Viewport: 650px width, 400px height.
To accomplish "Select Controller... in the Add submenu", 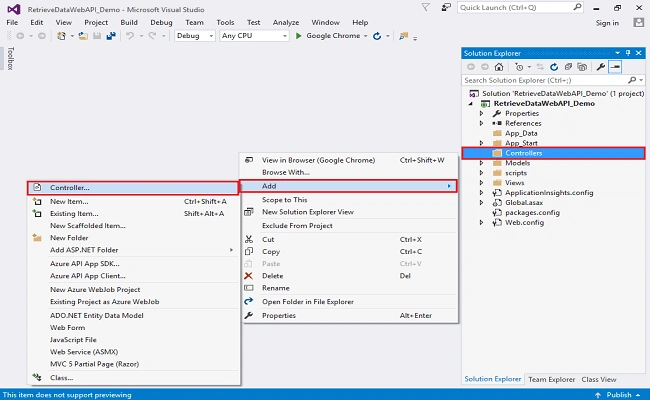I will tap(133, 188).
